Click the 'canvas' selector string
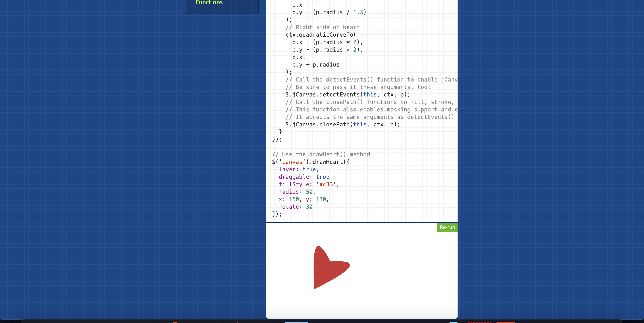Screen dimensions: 644x323 point(292,162)
